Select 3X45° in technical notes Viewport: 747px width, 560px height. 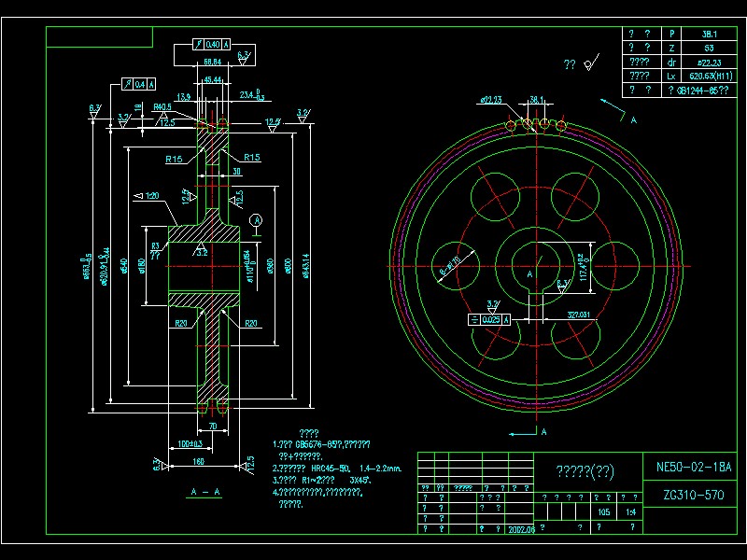(360, 480)
